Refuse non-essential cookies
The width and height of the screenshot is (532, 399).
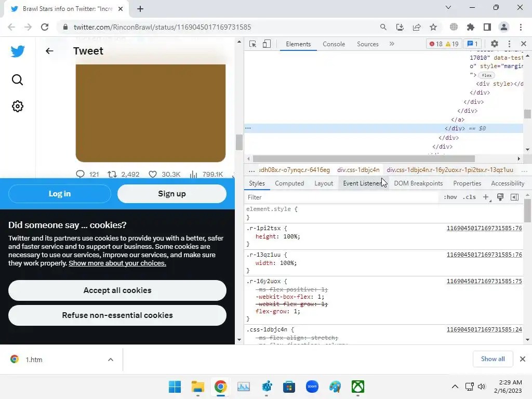click(x=117, y=315)
